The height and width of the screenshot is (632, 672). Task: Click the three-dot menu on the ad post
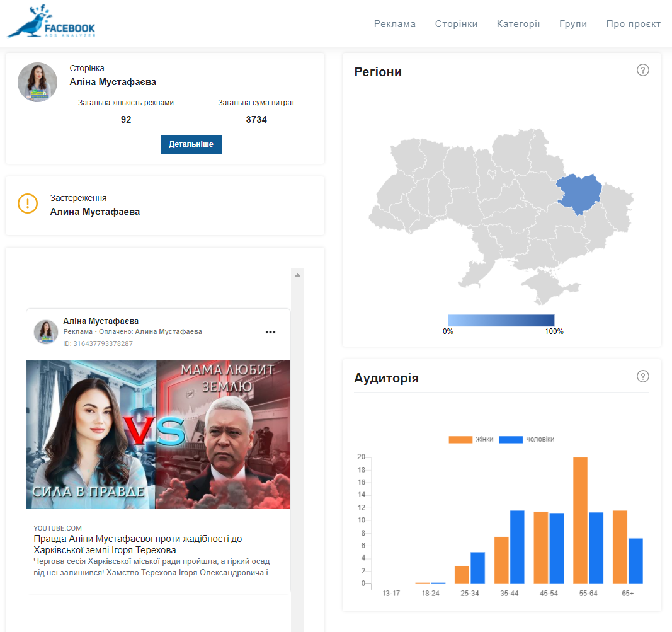(x=270, y=332)
